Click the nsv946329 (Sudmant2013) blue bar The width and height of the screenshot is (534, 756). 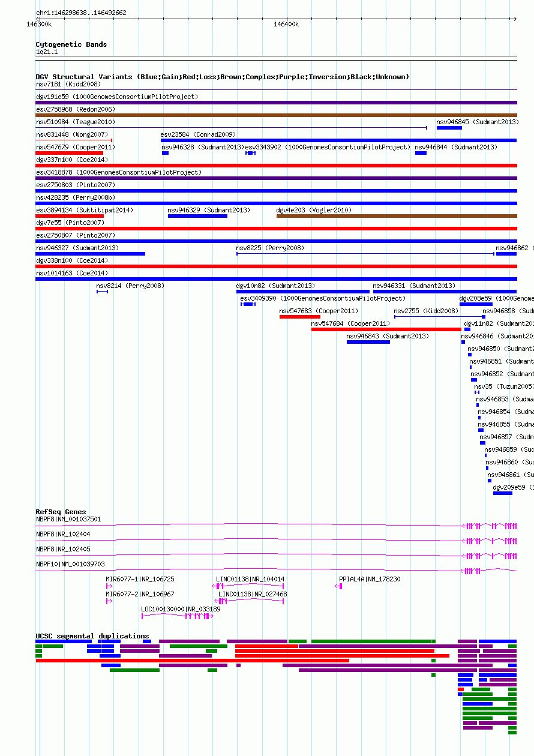point(197,216)
